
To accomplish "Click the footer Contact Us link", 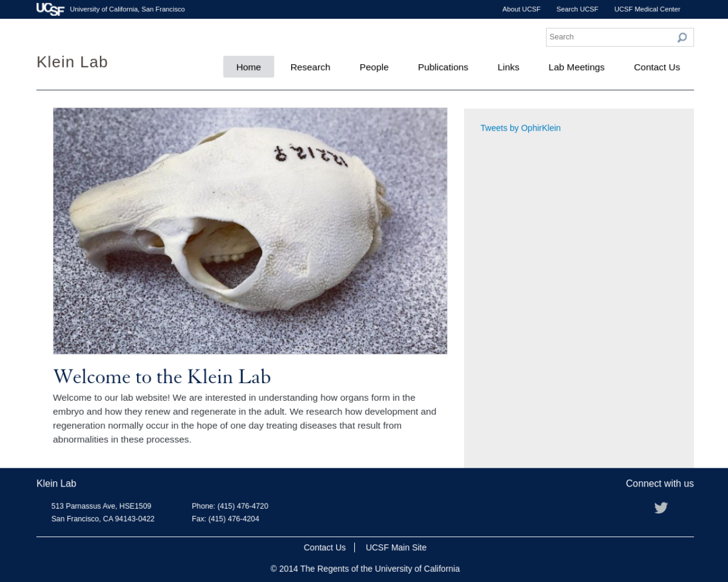I will (x=324, y=547).
